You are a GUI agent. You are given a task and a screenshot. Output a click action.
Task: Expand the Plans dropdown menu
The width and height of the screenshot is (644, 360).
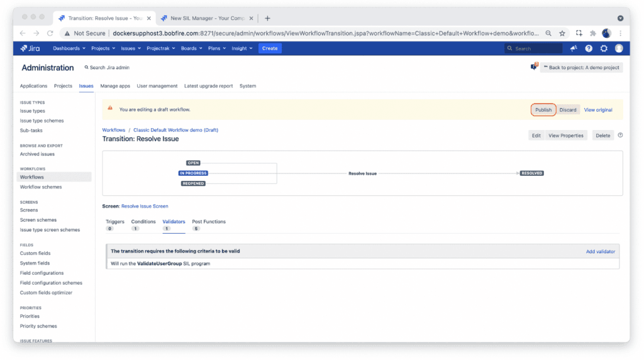(217, 48)
